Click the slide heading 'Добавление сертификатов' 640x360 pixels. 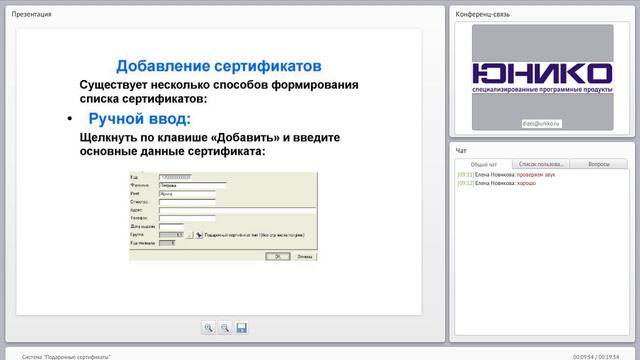(219, 66)
